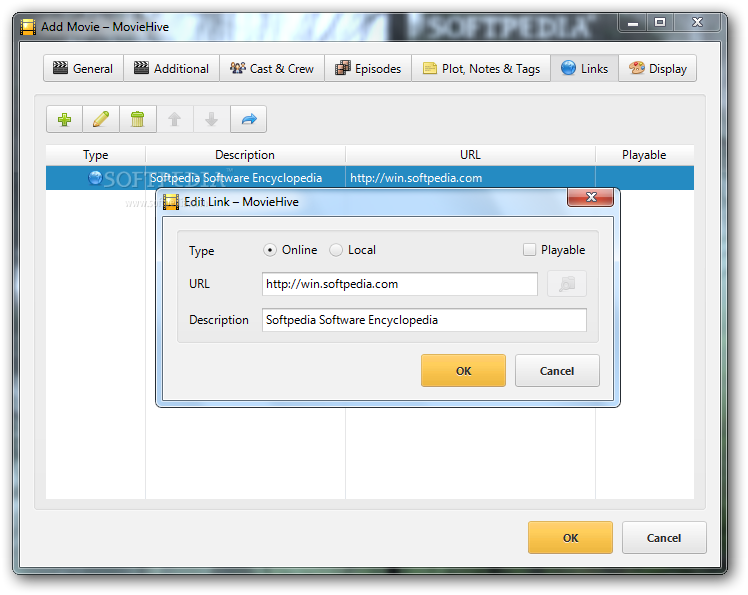Click the browse file icon beside URL field
Image resolution: width=748 pixels, height=595 pixels.
click(x=567, y=284)
